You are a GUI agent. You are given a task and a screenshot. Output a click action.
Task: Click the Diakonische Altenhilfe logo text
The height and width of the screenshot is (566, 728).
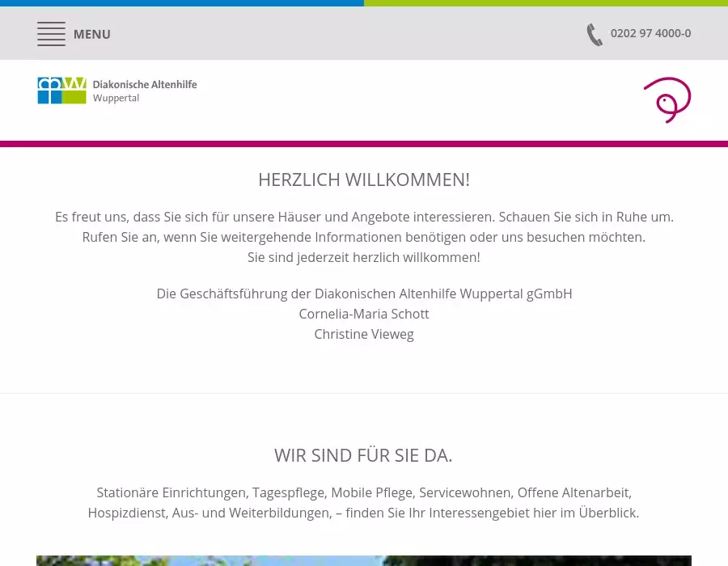tap(145, 84)
